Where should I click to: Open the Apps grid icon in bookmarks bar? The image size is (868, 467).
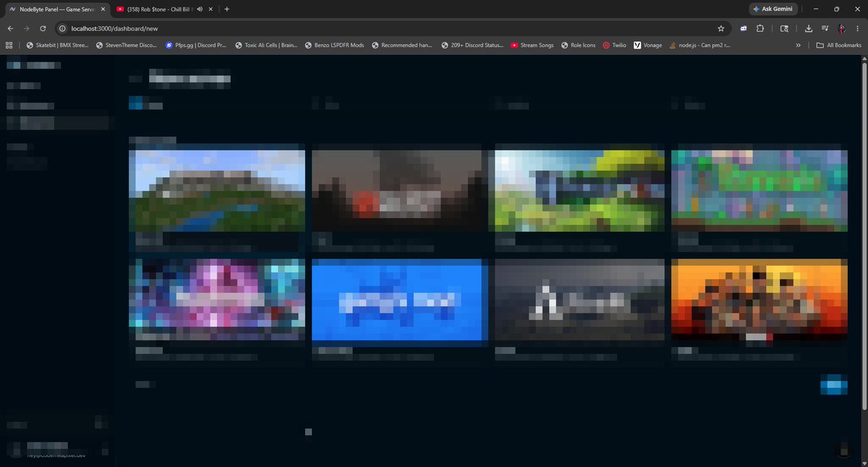(x=9, y=45)
